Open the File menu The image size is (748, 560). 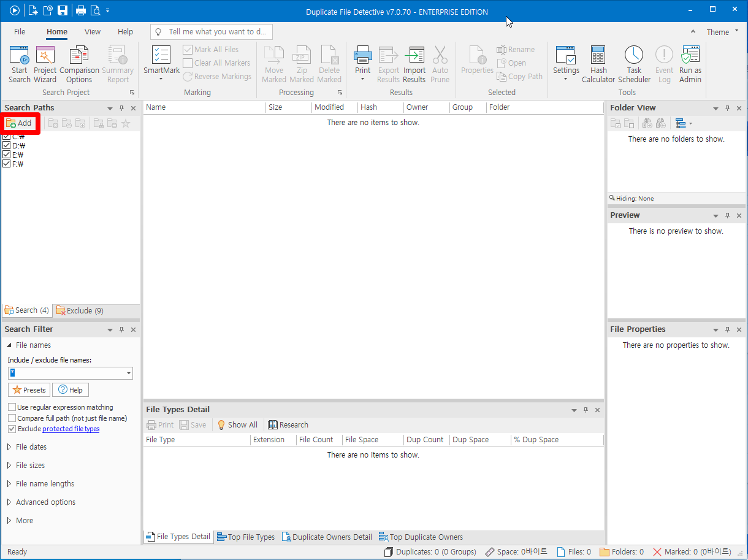click(20, 32)
